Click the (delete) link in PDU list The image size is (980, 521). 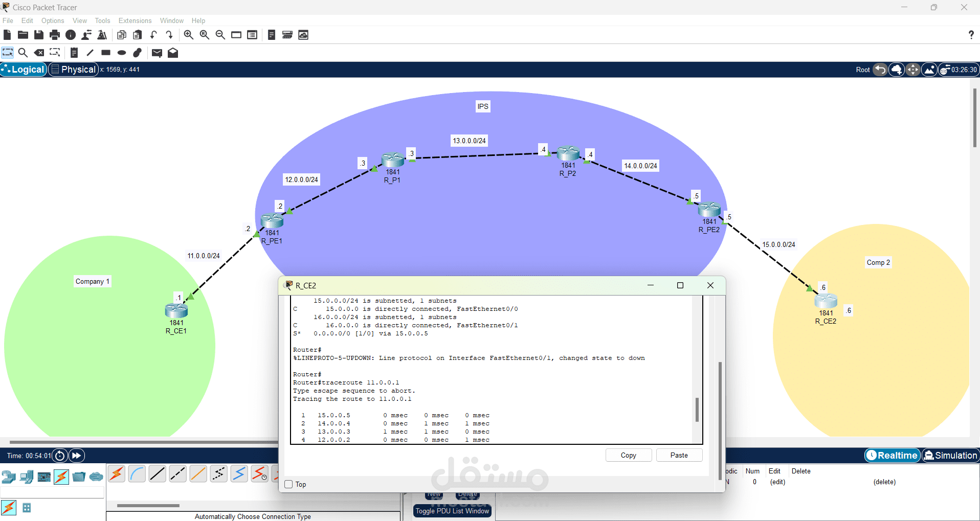pyautogui.click(x=884, y=482)
